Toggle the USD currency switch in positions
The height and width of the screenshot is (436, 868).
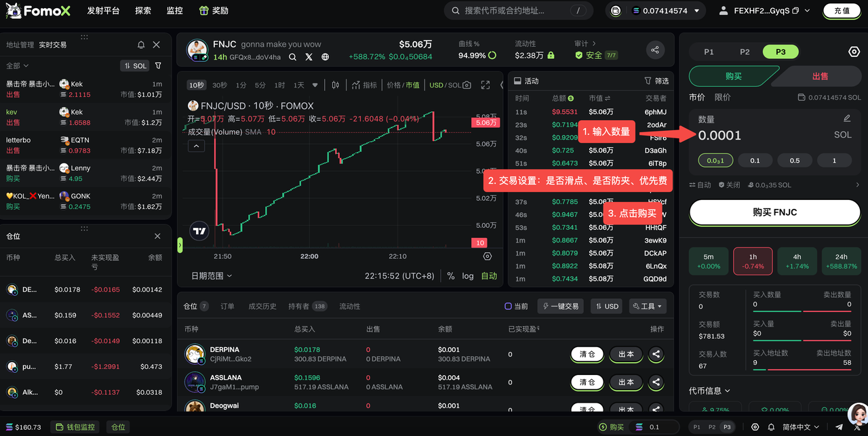(x=606, y=306)
